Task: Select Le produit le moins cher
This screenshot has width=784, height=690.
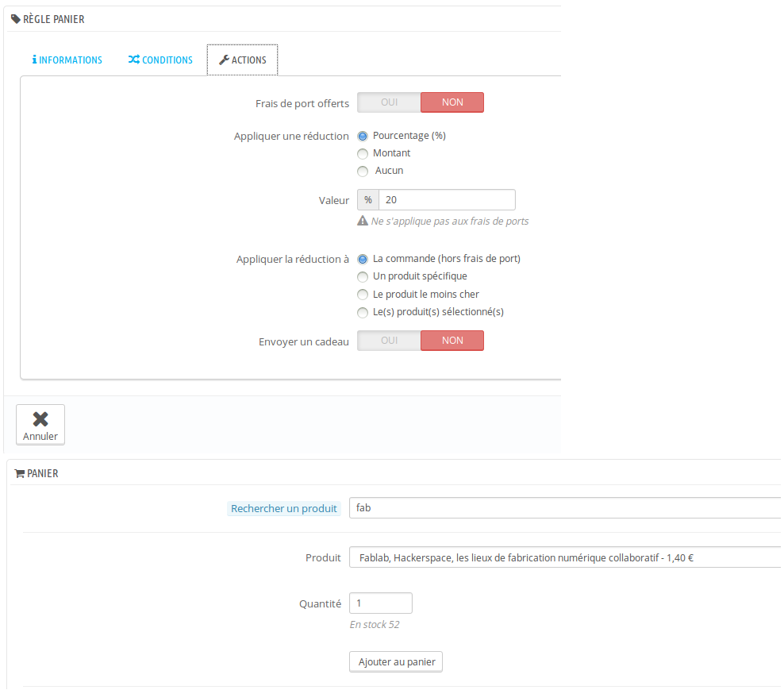Action: pyautogui.click(x=363, y=295)
